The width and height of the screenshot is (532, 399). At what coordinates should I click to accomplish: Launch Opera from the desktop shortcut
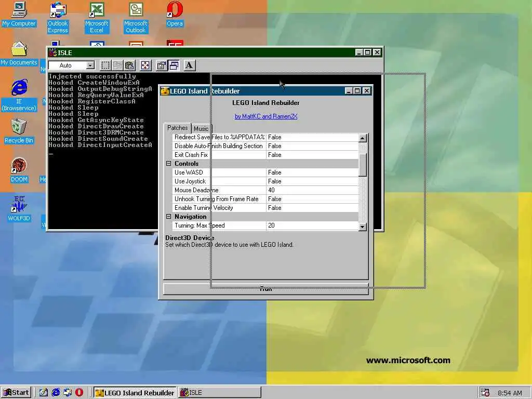[175, 14]
